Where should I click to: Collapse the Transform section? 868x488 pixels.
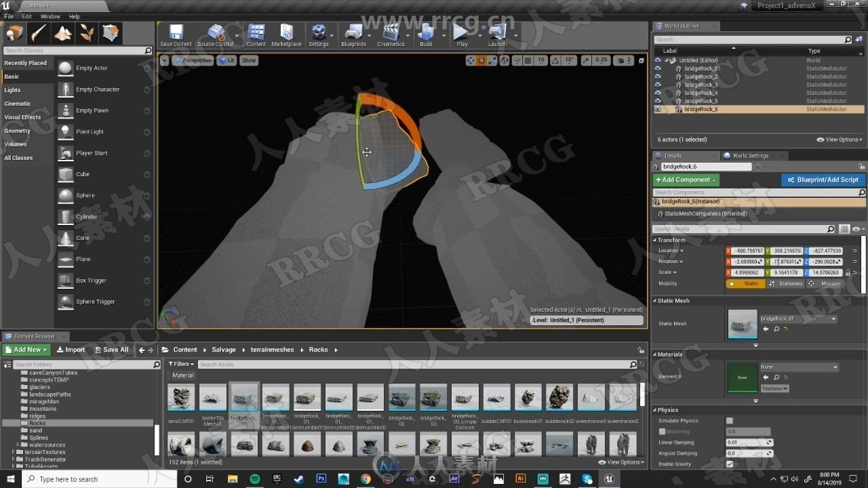[655, 240]
